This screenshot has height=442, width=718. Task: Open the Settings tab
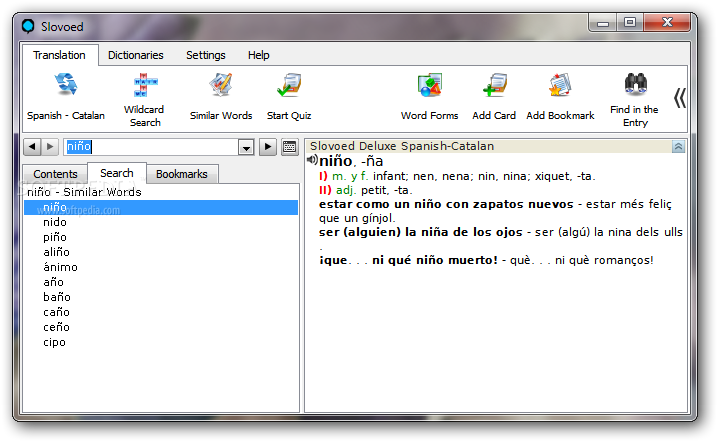point(206,55)
